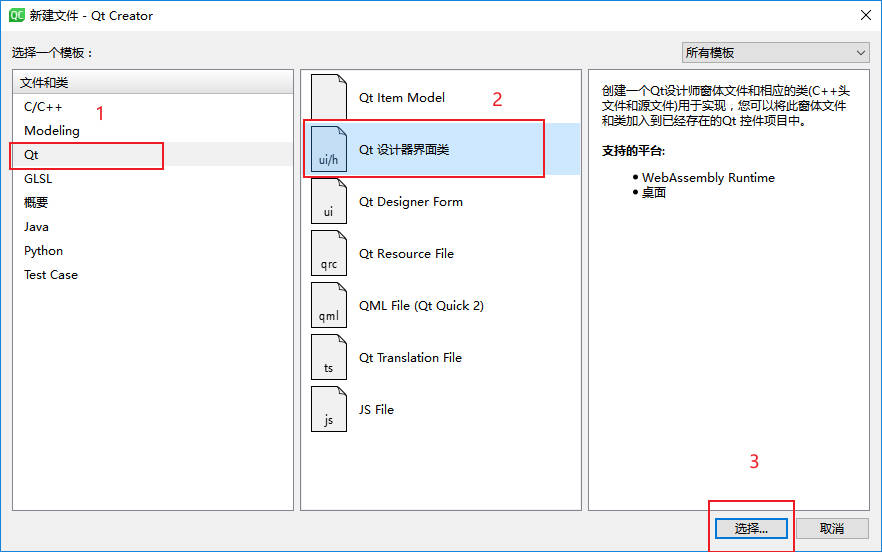Viewport: 882px width, 552px height.
Task: Click the ui Designer Form icon
Action: click(x=328, y=201)
